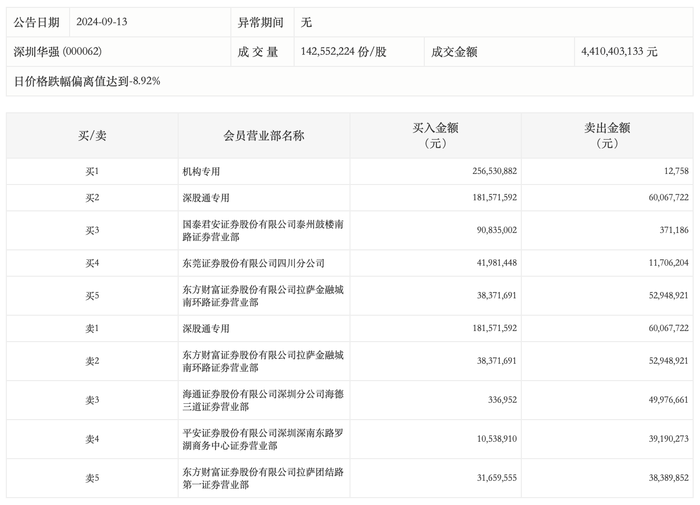Click the 买入金额(元) column header
Image resolution: width=700 pixels, height=505 pixels.
(x=435, y=135)
